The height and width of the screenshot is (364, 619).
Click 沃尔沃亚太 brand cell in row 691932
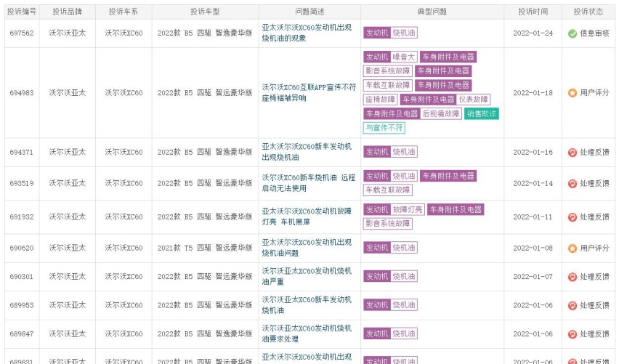tap(67, 217)
